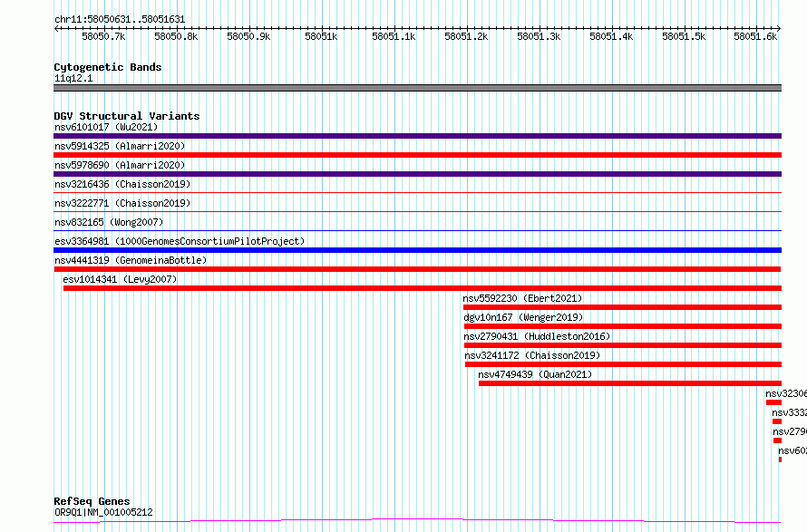The height and width of the screenshot is (532, 807).
Task: Open nsv4749439 (Quan2021) variant
Action: click(x=535, y=374)
